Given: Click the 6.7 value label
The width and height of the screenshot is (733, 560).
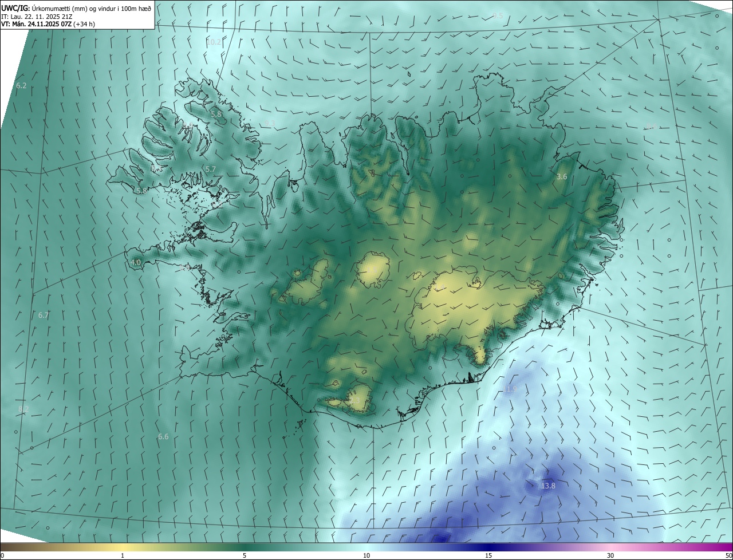Looking at the screenshot, I should pyautogui.click(x=44, y=315).
